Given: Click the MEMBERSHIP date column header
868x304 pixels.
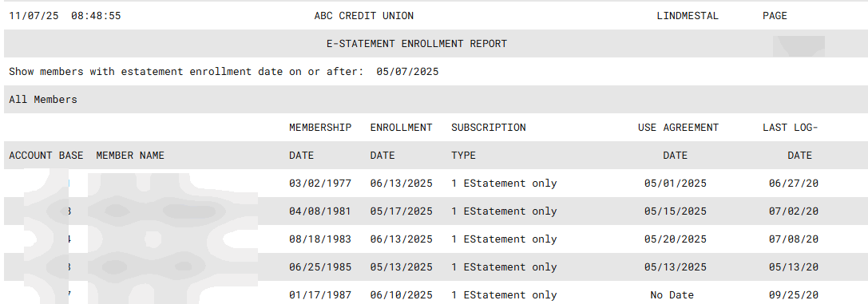Looking at the screenshot, I should tap(320, 128).
